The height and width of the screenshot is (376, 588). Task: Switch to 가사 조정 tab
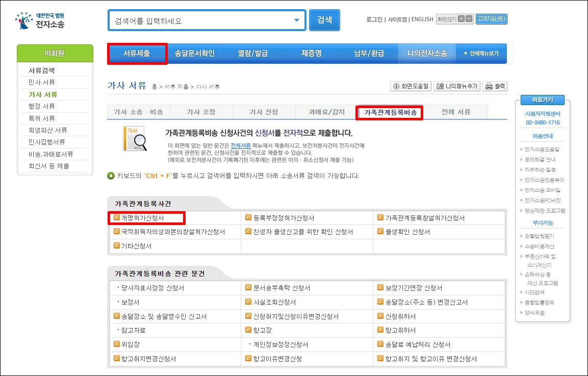tap(201, 112)
